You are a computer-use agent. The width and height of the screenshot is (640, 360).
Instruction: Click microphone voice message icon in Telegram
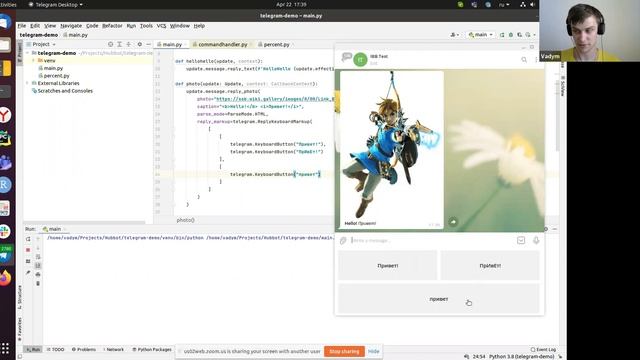coord(536,240)
